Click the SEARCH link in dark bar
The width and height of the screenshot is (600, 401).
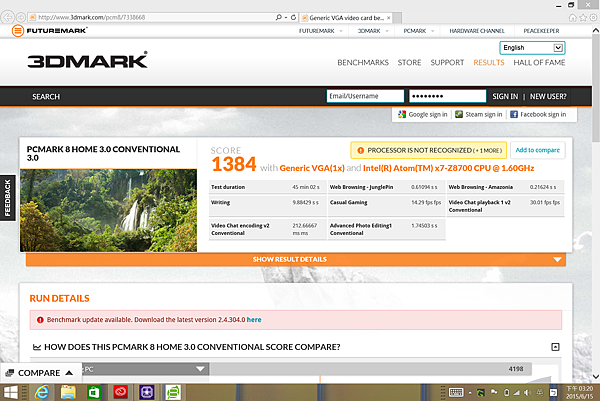point(46,97)
